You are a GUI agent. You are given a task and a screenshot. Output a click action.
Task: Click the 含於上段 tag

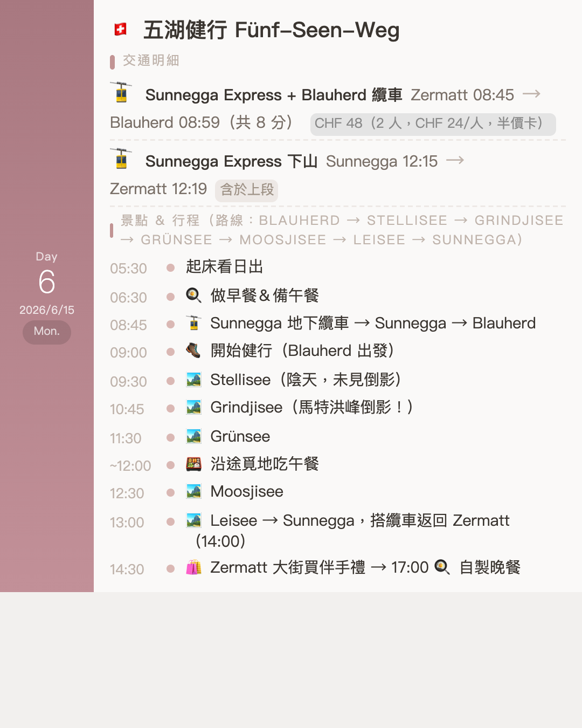247,190
